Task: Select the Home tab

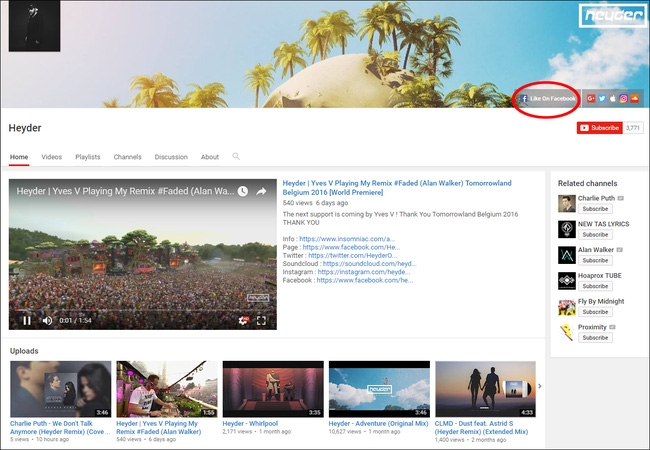Action: (19, 157)
